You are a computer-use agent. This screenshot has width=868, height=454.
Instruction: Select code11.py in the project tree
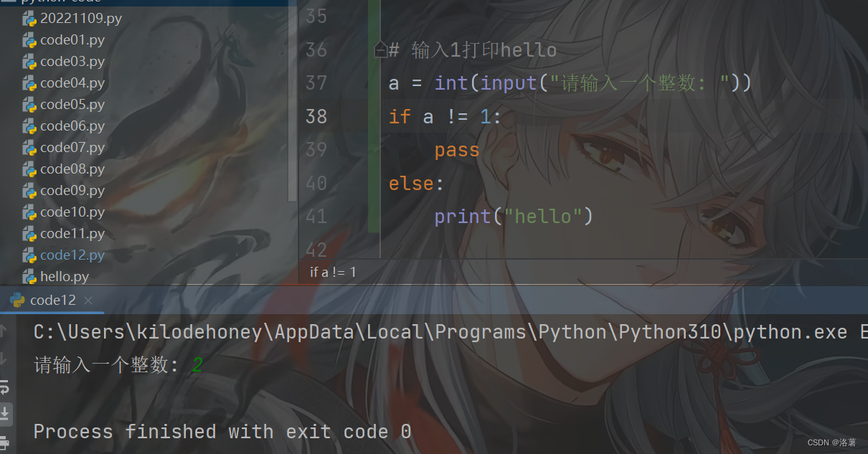pyautogui.click(x=72, y=234)
